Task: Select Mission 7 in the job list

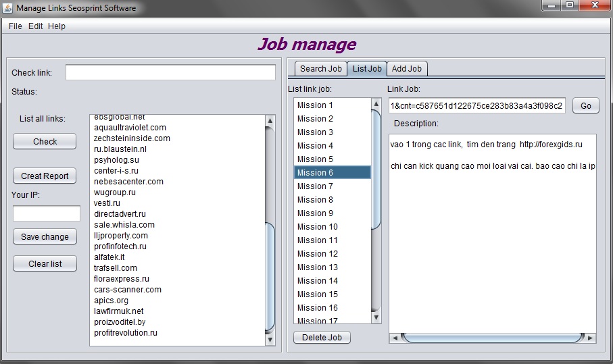Action: click(333, 186)
